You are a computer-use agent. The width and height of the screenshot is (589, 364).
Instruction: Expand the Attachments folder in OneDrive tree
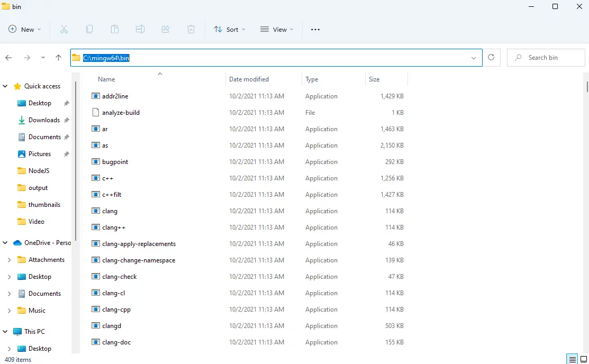9,260
